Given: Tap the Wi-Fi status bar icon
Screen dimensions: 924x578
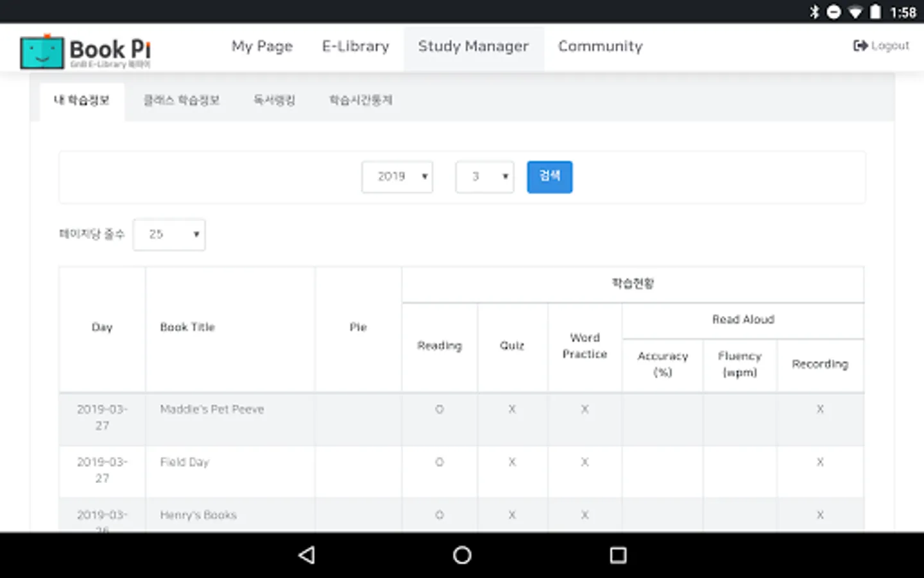Looking at the screenshot, I should tap(855, 12).
